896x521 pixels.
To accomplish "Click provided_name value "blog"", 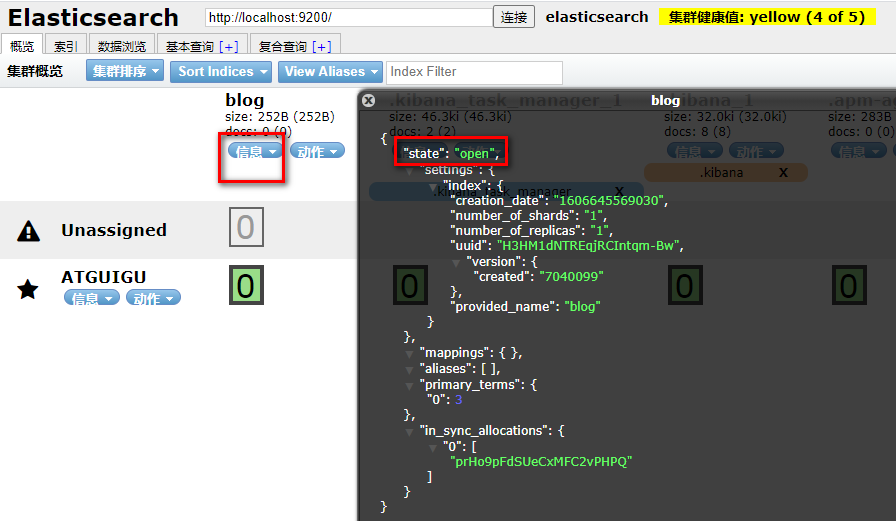I will tap(582, 307).
